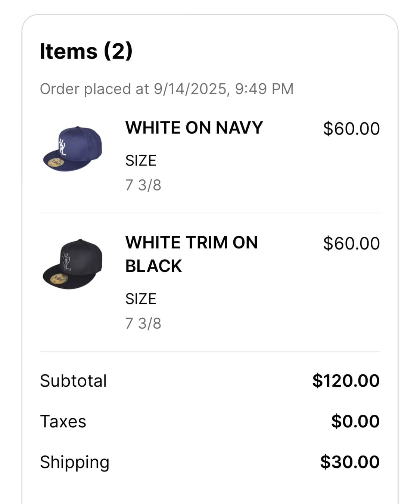The width and height of the screenshot is (420, 504).
Task: Select the 7 3/8 size of the navy cap
Action: tap(143, 185)
